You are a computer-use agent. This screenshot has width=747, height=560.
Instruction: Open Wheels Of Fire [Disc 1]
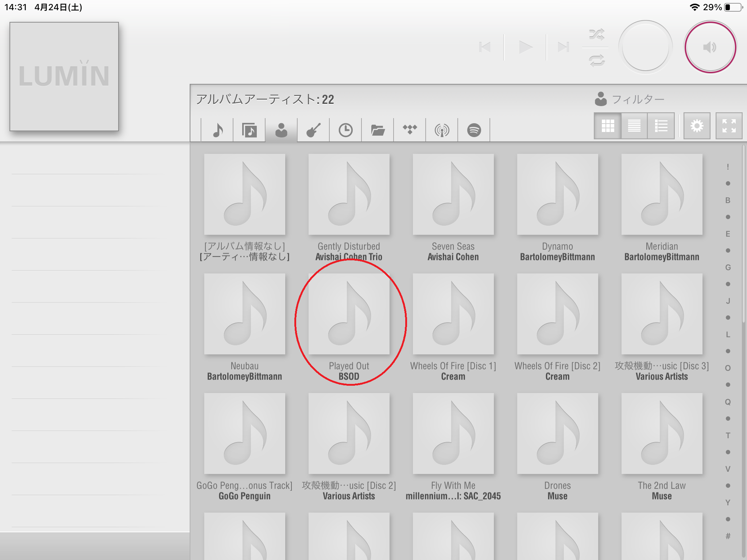(x=453, y=314)
